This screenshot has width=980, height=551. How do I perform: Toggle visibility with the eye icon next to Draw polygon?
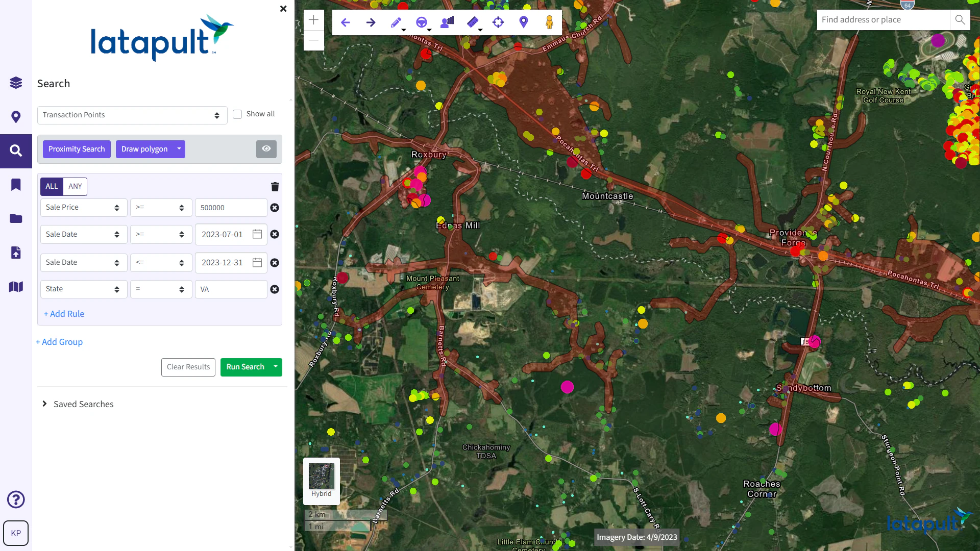click(x=266, y=148)
